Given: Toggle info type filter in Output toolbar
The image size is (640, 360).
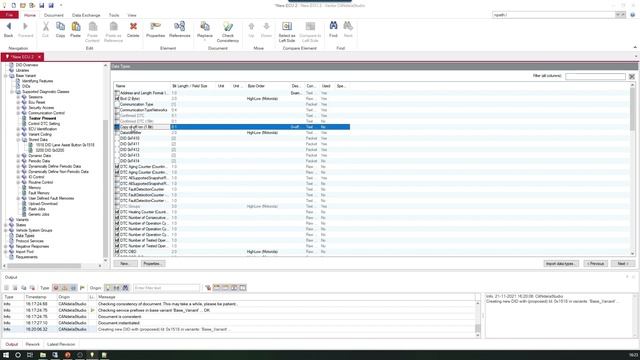Looking at the screenshot, I should point(73,288).
